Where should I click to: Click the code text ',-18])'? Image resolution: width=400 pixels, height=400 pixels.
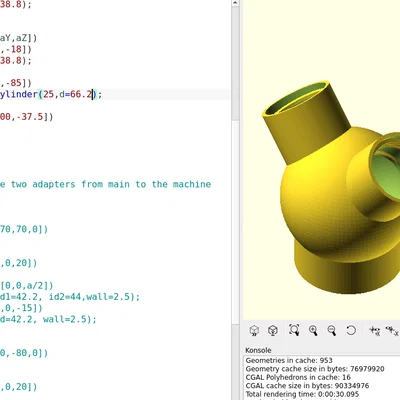pyautogui.click(x=16, y=49)
